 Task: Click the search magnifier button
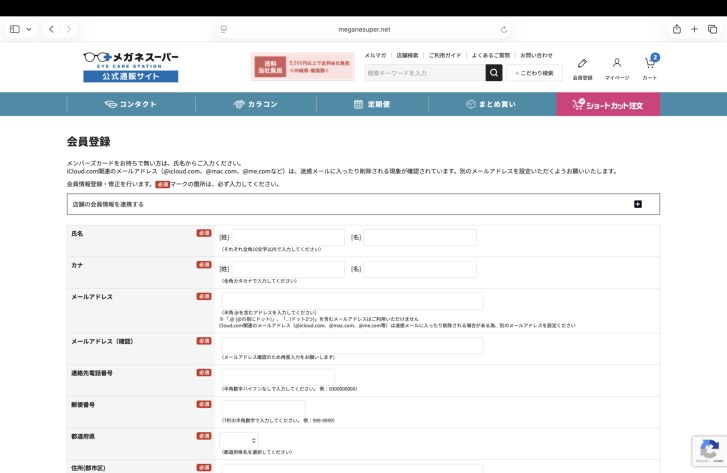tap(494, 73)
